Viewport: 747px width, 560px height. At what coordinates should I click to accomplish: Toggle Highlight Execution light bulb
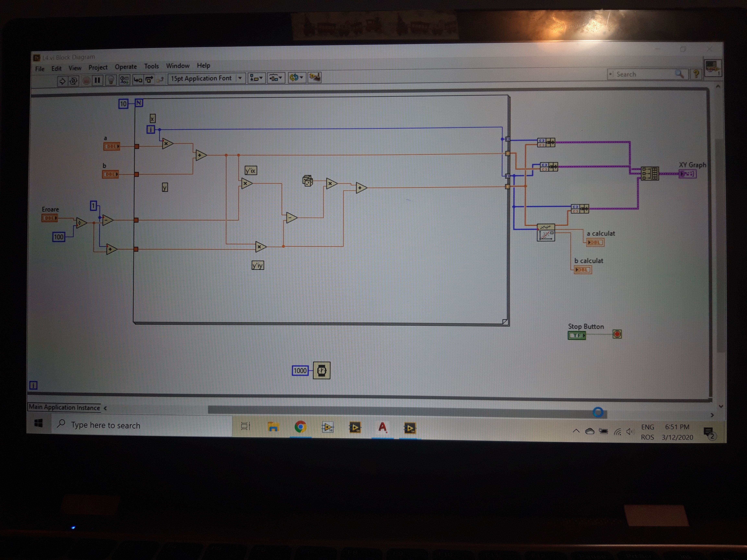(x=111, y=80)
